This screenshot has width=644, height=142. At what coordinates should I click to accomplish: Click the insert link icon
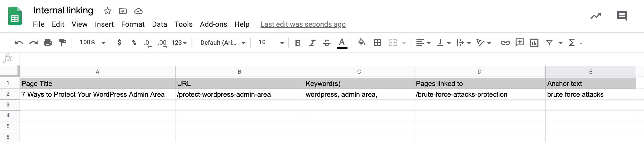click(505, 43)
